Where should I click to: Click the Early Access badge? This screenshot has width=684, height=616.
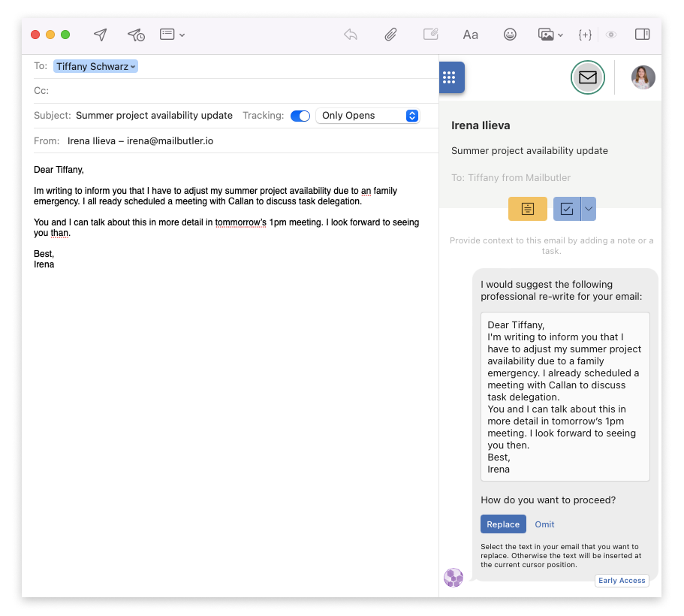(622, 580)
